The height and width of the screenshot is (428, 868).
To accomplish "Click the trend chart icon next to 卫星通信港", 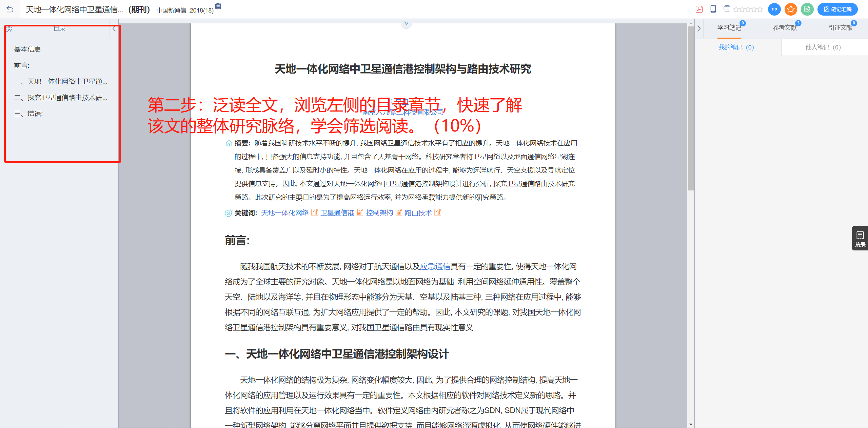I will click(360, 213).
